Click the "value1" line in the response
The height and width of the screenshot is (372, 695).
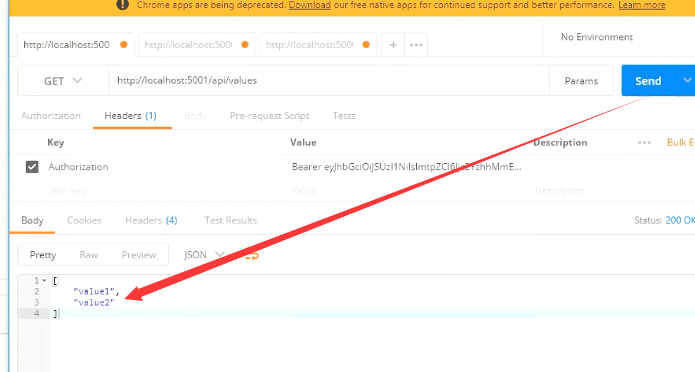point(97,291)
